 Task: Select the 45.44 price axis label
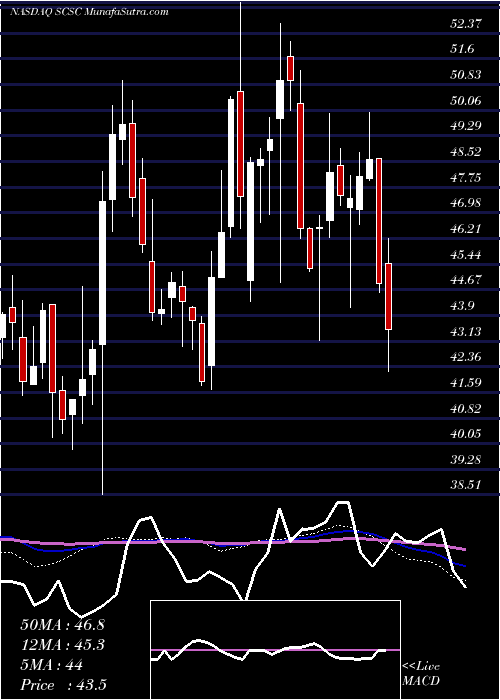466,255
